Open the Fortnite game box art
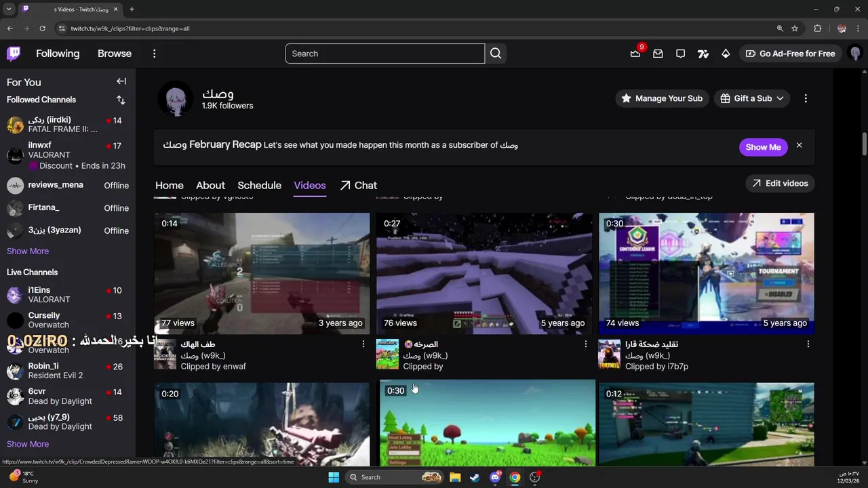This screenshot has height=488, width=868. 610,354
